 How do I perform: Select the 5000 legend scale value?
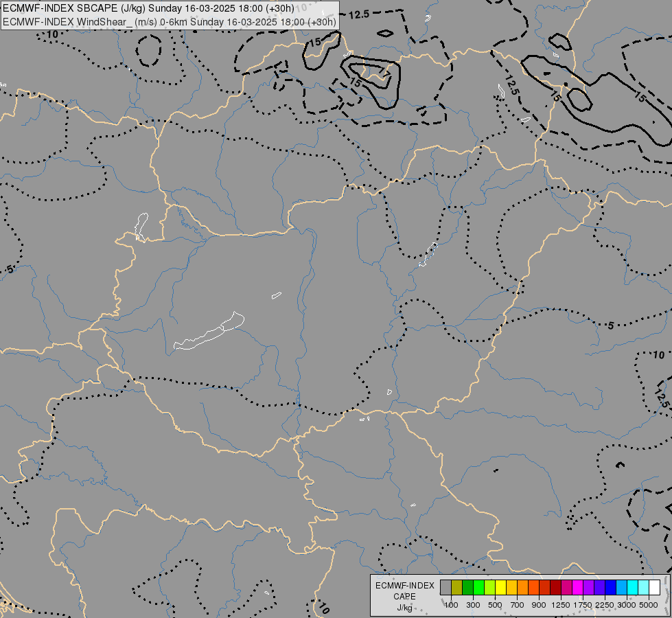649,605
